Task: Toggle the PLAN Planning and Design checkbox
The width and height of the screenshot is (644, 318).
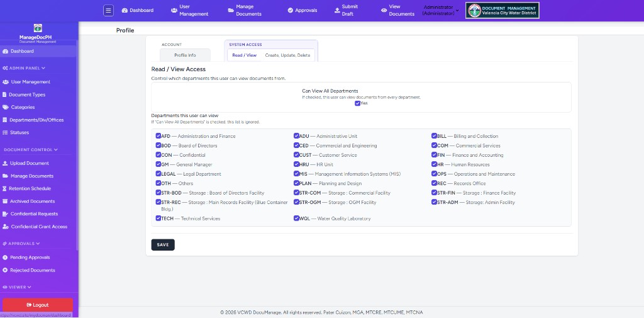Action: (296, 183)
